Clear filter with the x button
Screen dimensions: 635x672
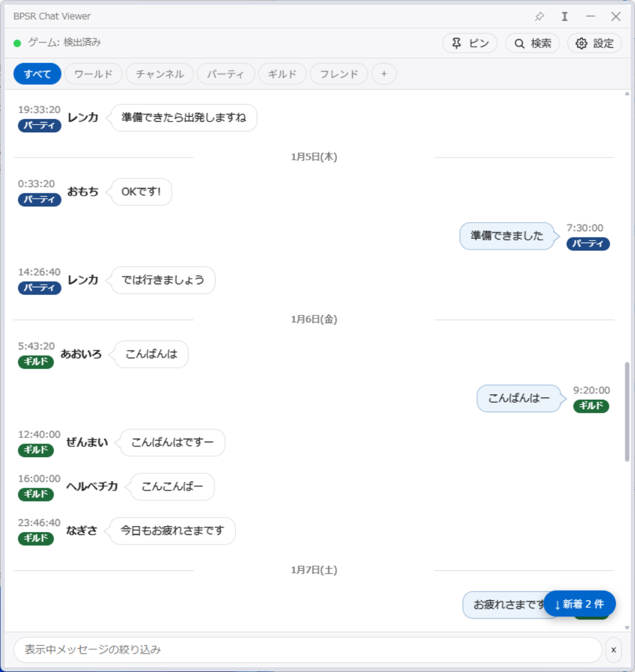(613, 650)
